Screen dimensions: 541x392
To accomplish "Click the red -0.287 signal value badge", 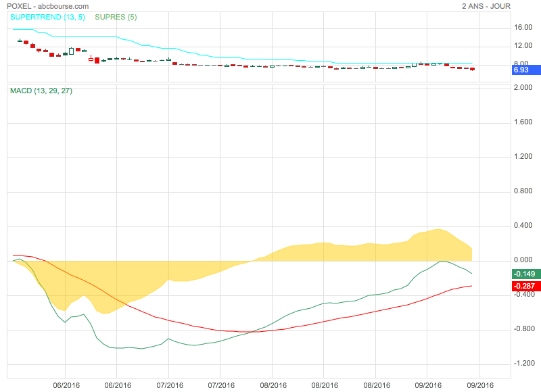I will (x=526, y=286).
